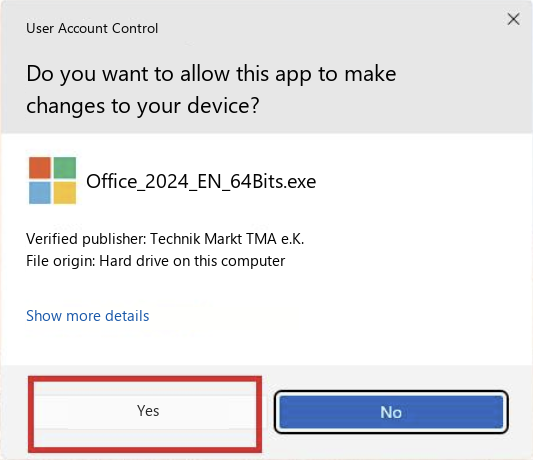Click the User Account Control title
Image resolution: width=533 pixels, height=460 pixels.
click(x=92, y=28)
